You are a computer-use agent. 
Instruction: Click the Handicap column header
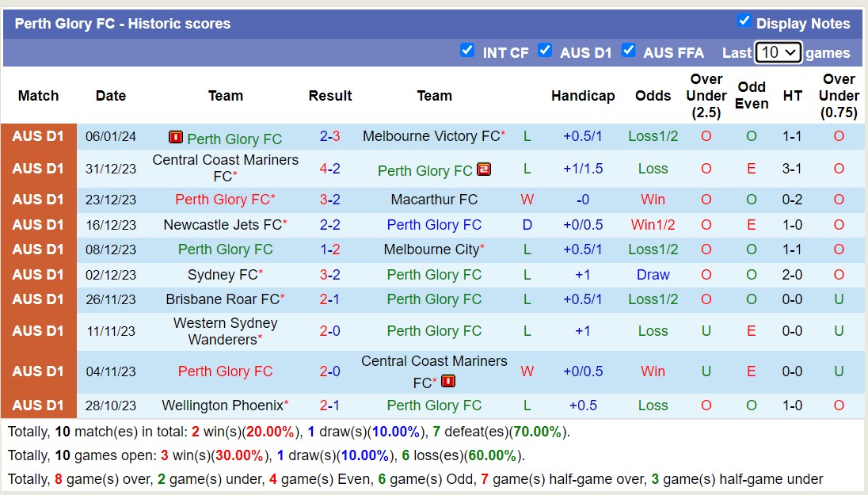(x=583, y=96)
